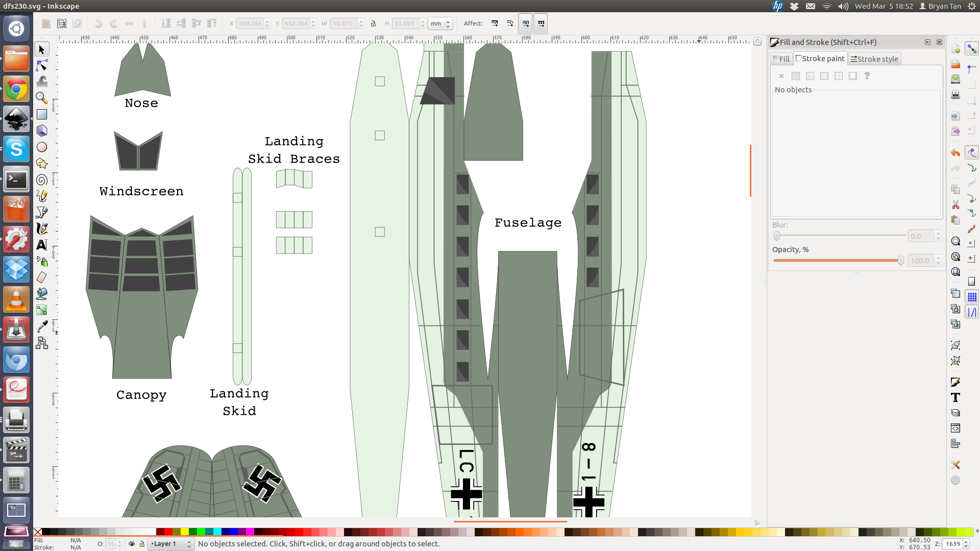Select the Ellipse circle tool
This screenshot has width=980, height=551.
coord(42,147)
